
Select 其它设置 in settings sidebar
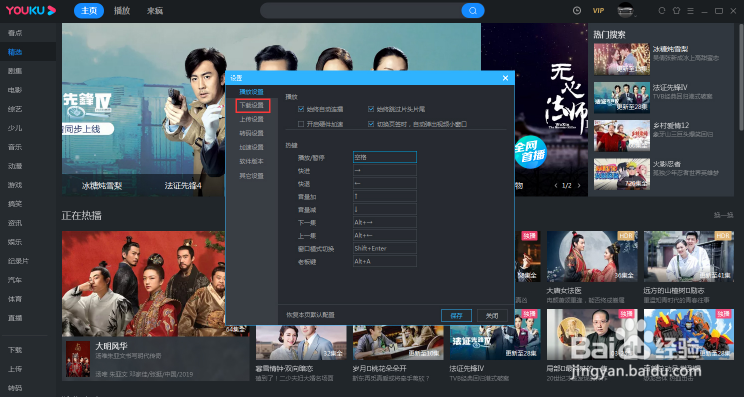click(x=251, y=175)
